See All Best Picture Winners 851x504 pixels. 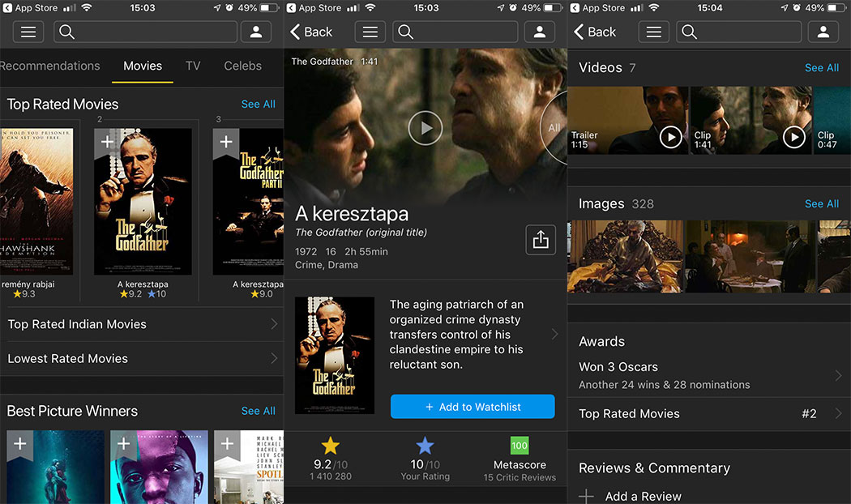259,412
